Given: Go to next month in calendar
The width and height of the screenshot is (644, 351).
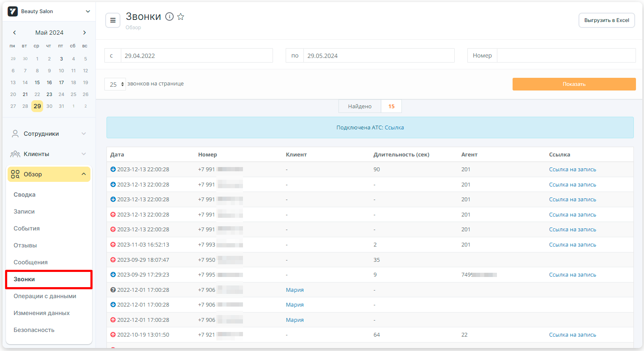Looking at the screenshot, I should point(85,33).
